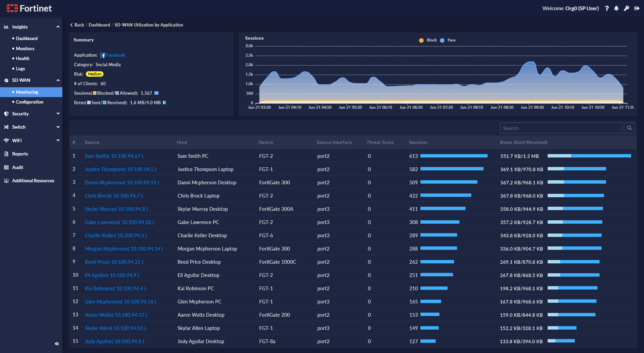
Task: Focus the Search input field
Action: point(561,128)
